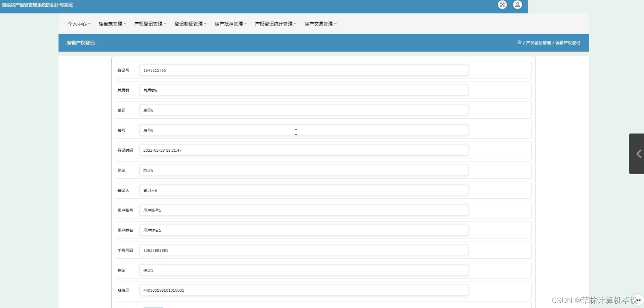The image size is (644, 308).
Task: Follow the 产权登记管理 breadcrumb link
Action: (x=538, y=43)
